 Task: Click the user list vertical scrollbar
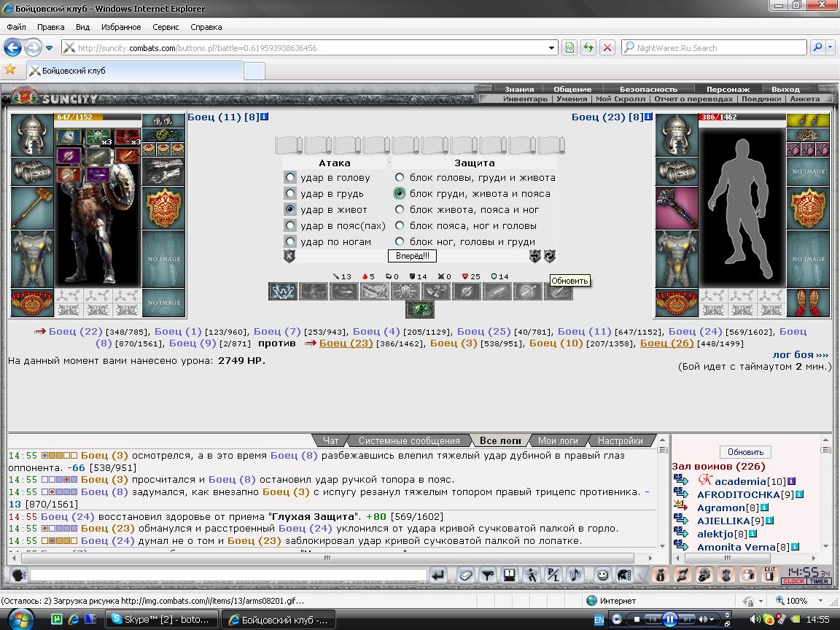click(825, 493)
